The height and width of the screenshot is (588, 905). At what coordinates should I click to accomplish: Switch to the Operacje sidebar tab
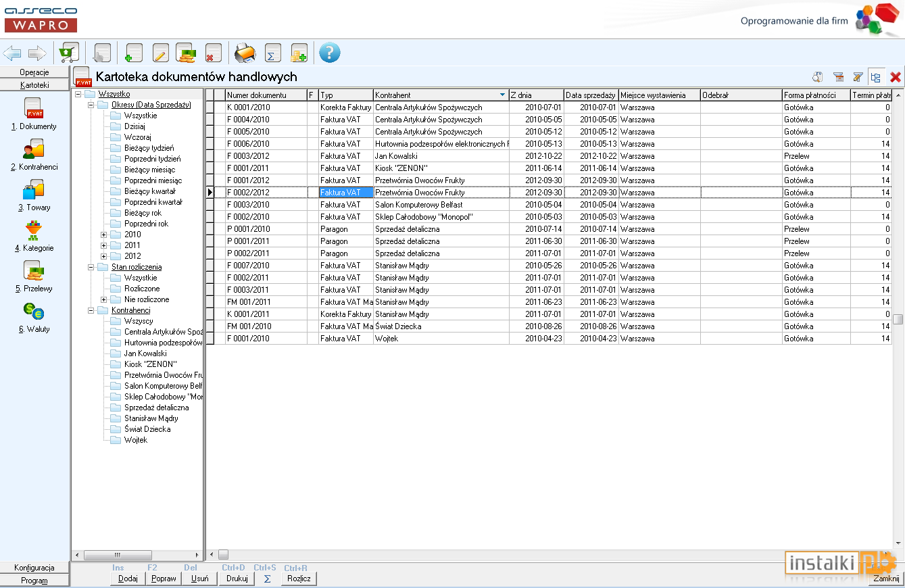(34, 72)
